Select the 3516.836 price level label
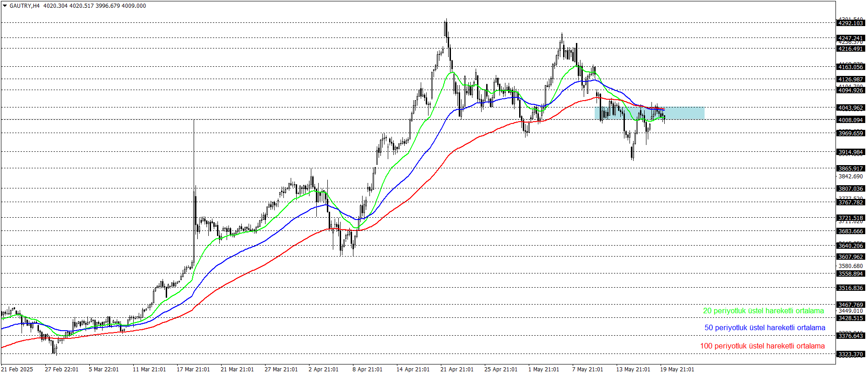 (851, 288)
